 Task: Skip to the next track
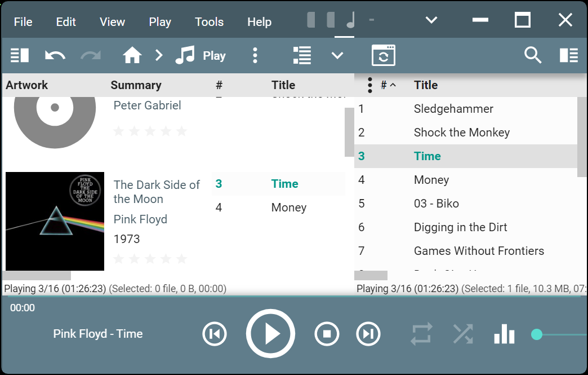pos(368,334)
